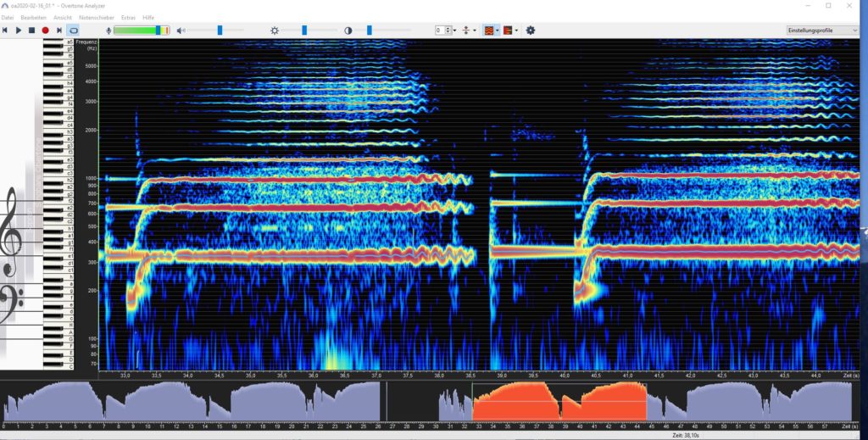
Task: Open the Extras menu
Action: 128,17
